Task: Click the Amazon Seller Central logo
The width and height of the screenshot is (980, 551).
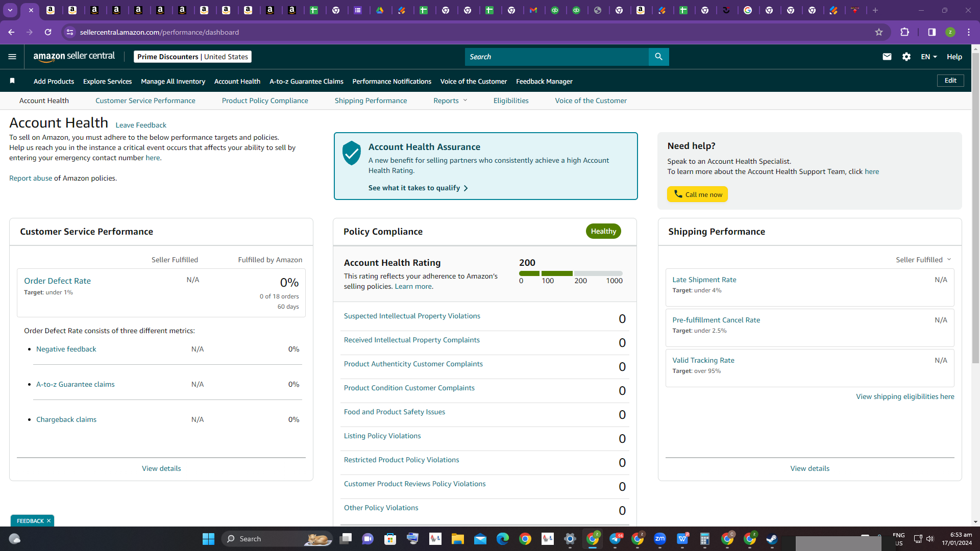Action: (x=74, y=57)
